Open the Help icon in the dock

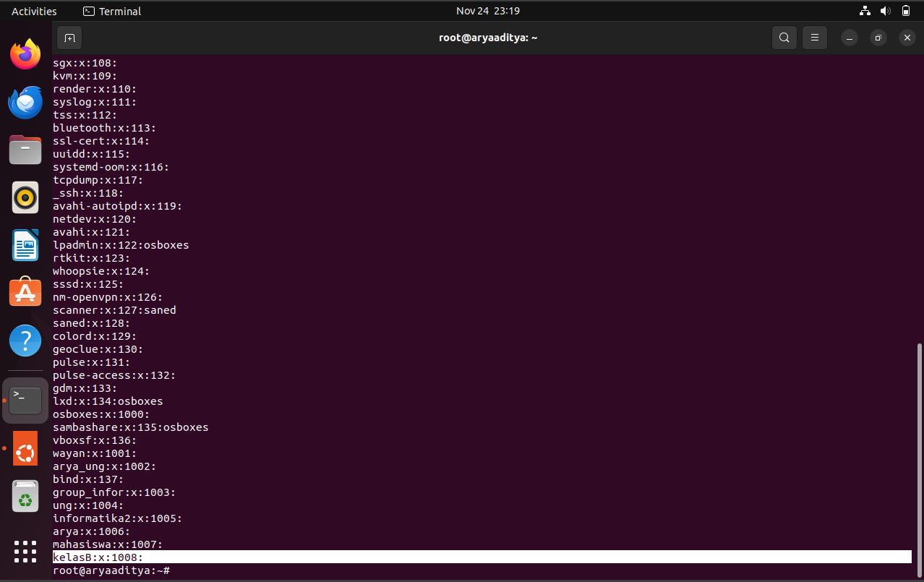coord(25,341)
